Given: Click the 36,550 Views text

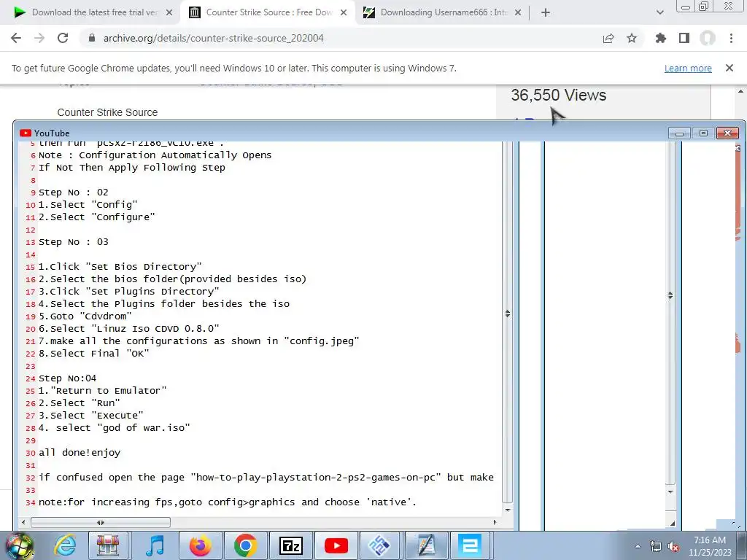Looking at the screenshot, I should click(x=559, y=96).
